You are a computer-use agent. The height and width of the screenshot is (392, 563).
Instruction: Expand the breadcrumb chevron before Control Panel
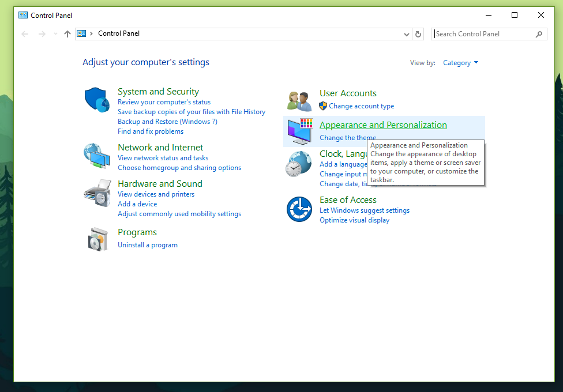[91, 34]
